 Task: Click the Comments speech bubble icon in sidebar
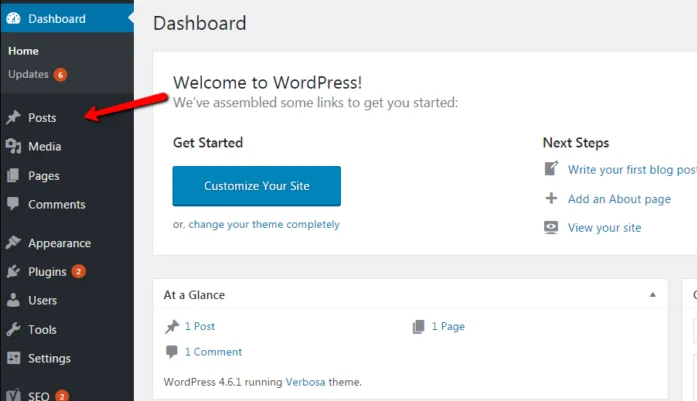[13, 204]
